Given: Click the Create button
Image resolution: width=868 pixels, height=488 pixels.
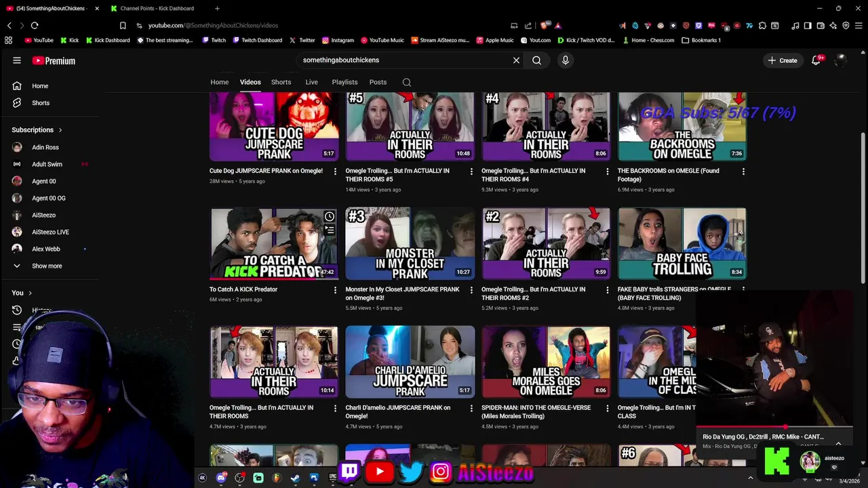Looking at the screenshot, I should pyautogui.click(x=782, y=60).
